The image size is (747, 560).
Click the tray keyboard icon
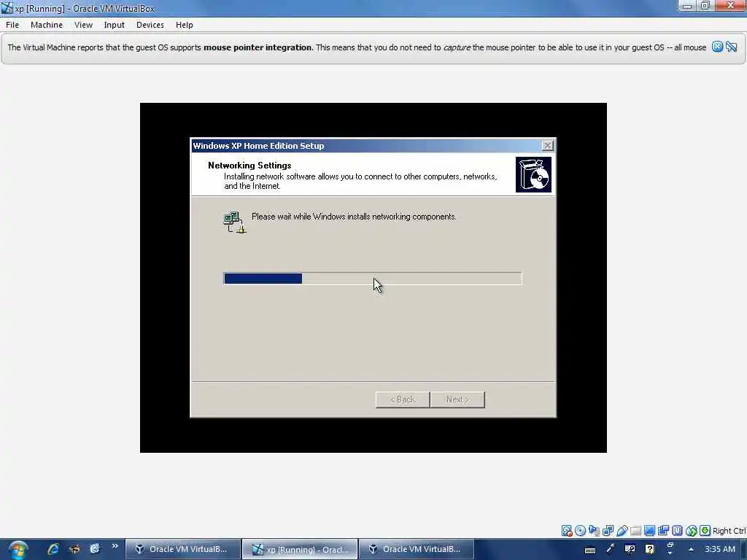coord(589,550)
